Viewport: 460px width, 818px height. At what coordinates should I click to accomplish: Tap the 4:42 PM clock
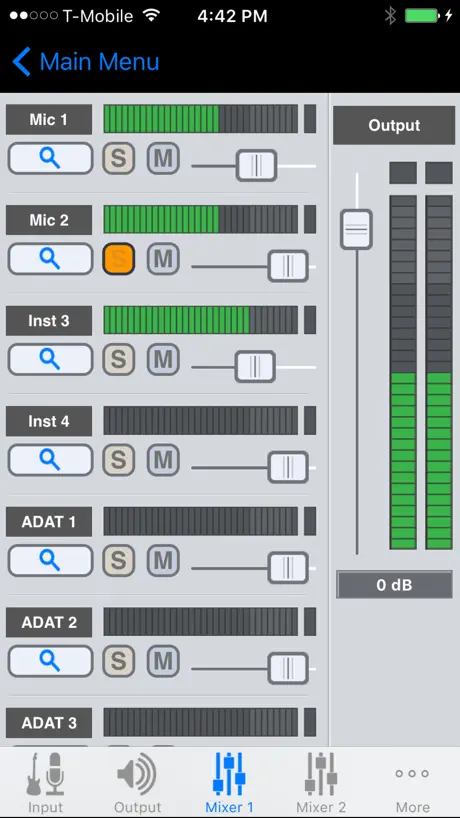(x=232, y=16)
